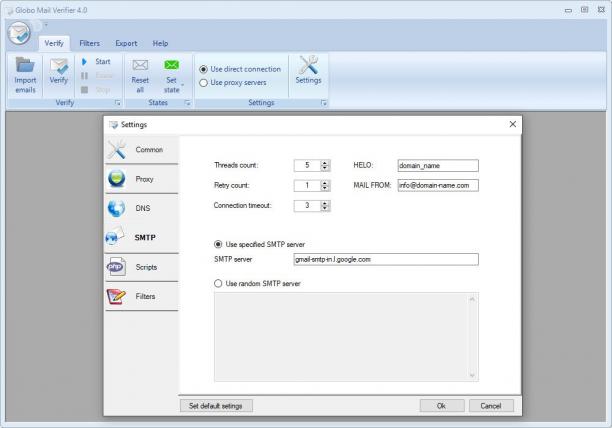
Task: Click the Verify envelope icon in ribbon
Action: coord(59,66)
